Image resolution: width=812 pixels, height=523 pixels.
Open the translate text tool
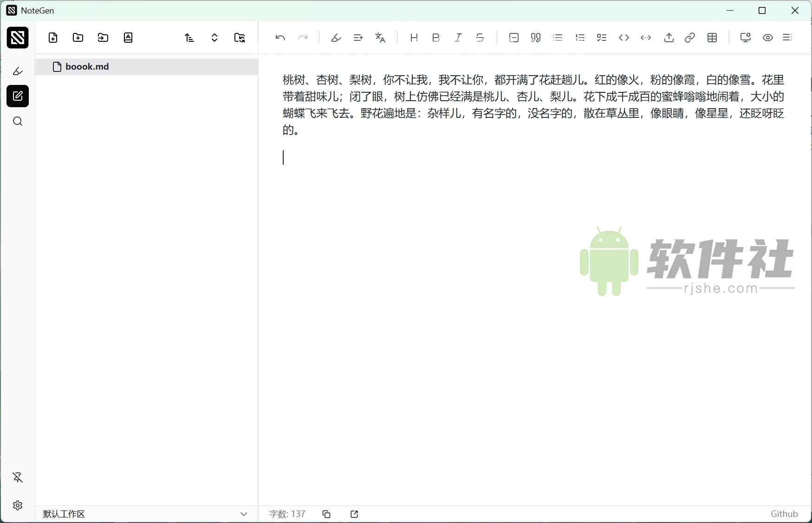click(x=380, y=38)
